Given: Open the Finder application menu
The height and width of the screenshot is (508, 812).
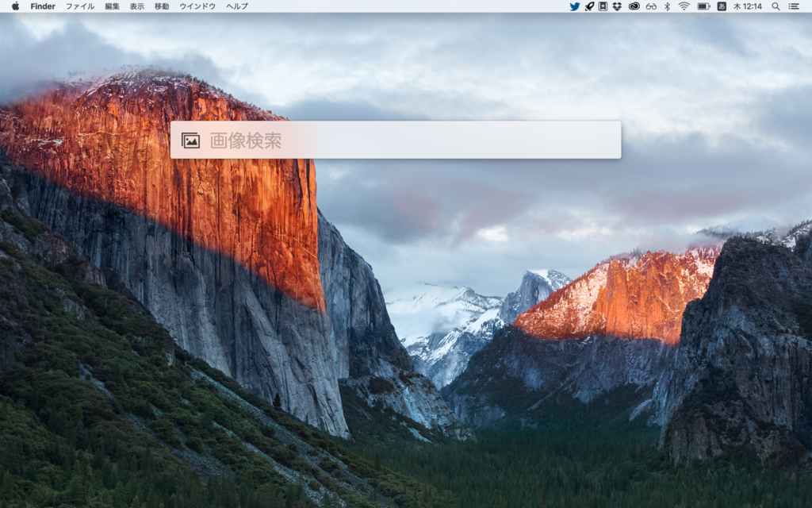Looking at the screenshot, I should (43, 6).
